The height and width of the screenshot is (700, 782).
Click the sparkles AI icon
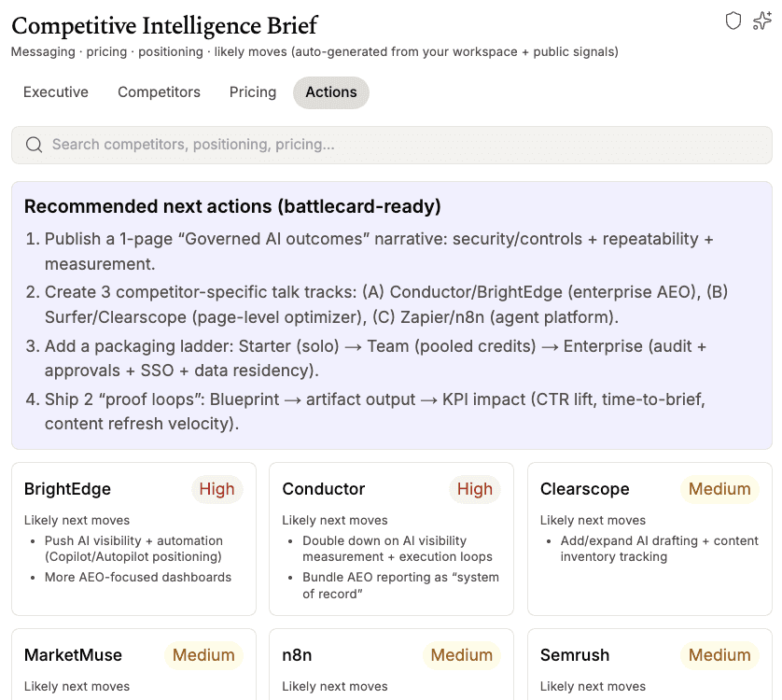tap(762, 21)
